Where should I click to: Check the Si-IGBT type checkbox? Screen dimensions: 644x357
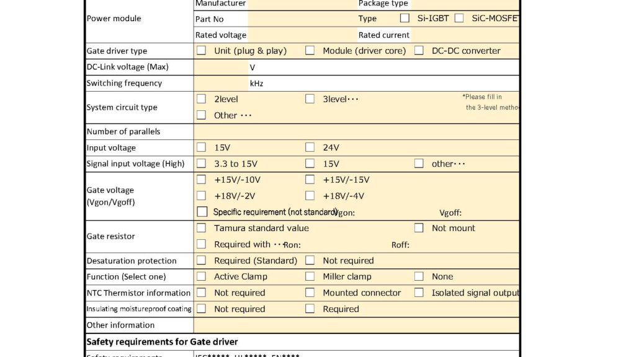point(405,18)
